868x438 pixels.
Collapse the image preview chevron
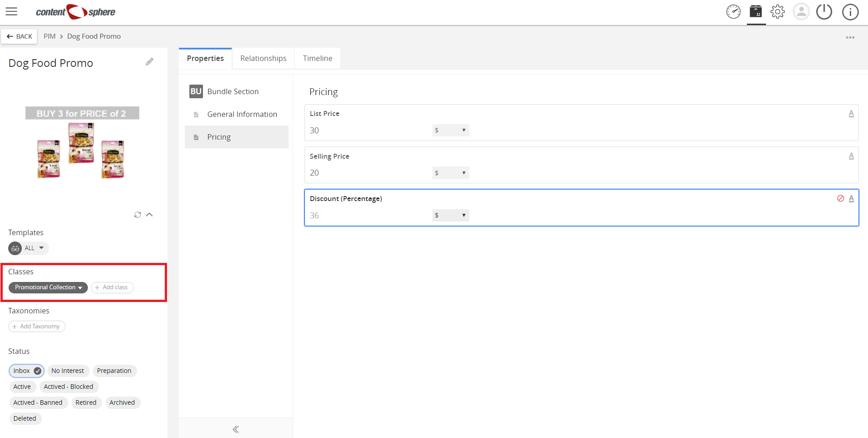(x=149, y=214)
